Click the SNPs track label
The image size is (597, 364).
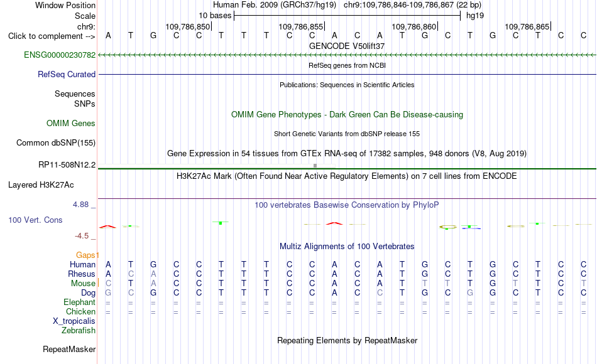pyautogui.click(x=85, y=104)
